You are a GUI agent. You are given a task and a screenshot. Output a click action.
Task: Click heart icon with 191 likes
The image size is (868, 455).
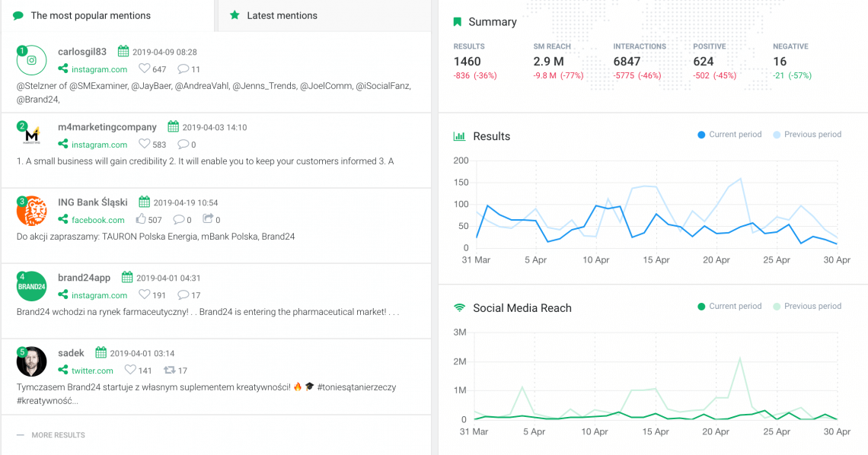144,294
